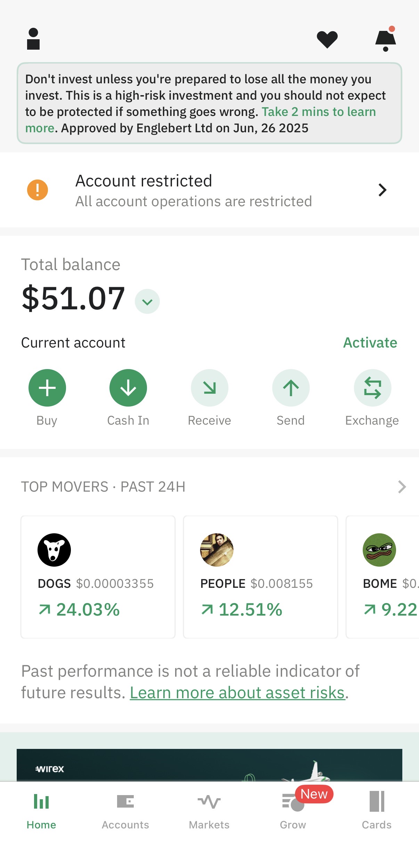Image resolution: width=419 pixels, height=868 pixels.
Task: Expand the Top Movers list arrow
Action: [402, 487]
